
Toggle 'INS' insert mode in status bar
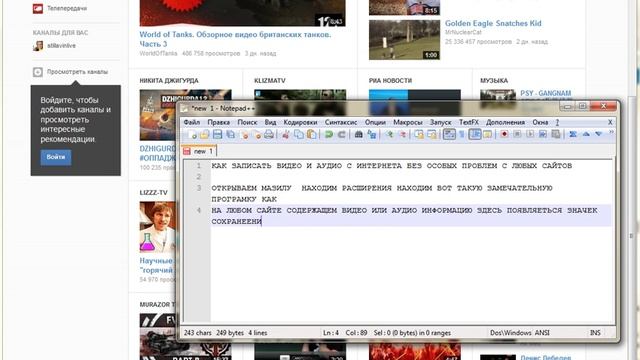(x=595, y=333)
